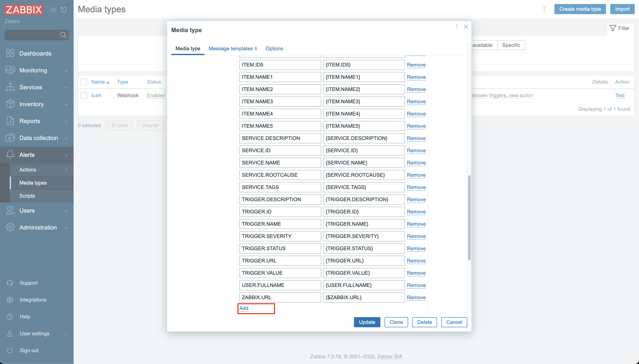Open Integrations via its cube icon
The width and height of the screenshot is (639, 364).
(10, 300)
